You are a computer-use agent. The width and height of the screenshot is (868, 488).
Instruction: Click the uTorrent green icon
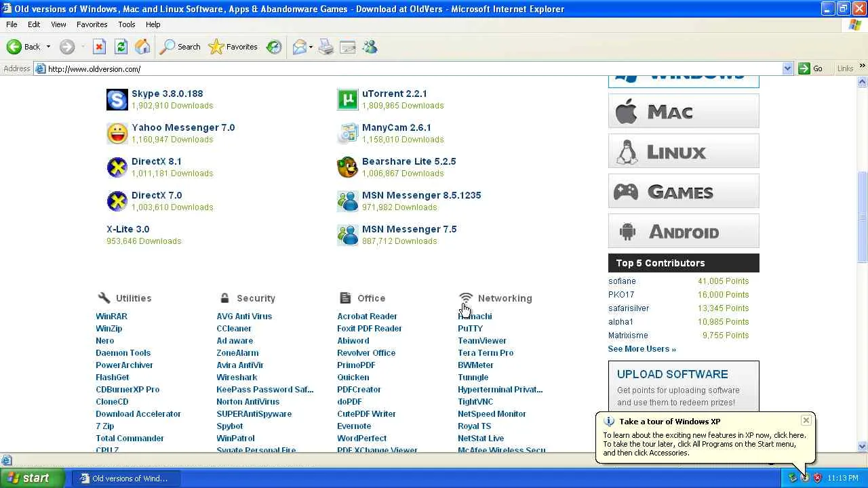348,100
